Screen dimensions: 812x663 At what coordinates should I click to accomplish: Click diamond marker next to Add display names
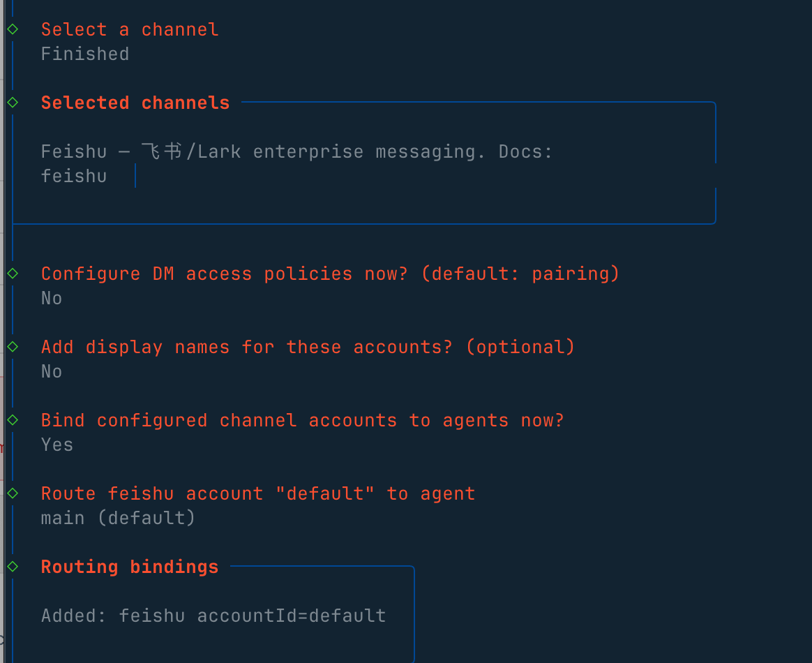[13, 347]
